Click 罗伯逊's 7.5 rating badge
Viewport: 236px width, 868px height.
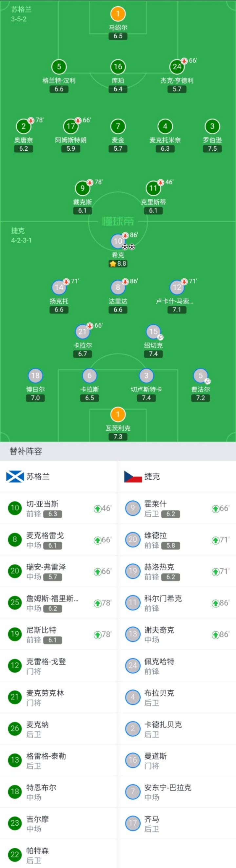[x=212, y=149]
